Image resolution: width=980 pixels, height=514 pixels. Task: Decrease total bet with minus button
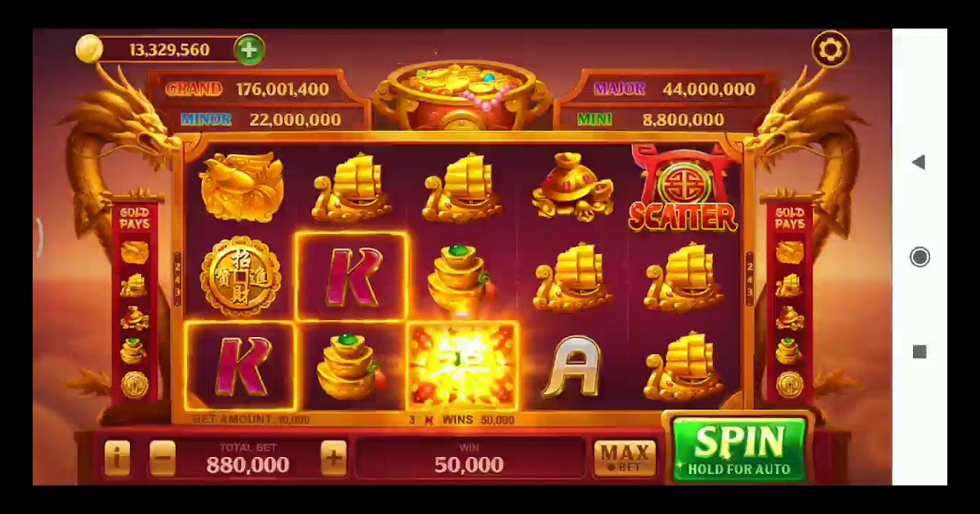163,459
